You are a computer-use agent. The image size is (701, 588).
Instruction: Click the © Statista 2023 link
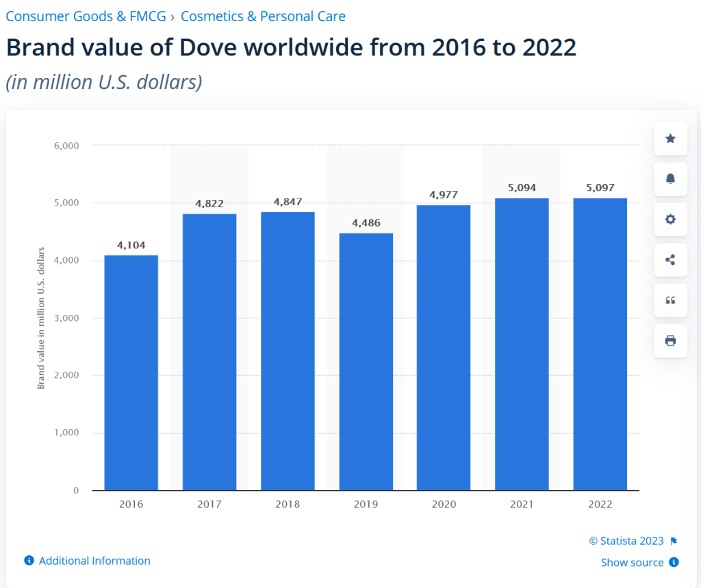click(626, 541)
